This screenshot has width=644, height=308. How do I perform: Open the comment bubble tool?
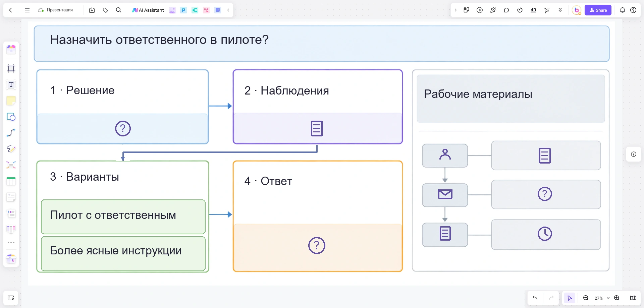pyautogui.click(x=506, y=10)
